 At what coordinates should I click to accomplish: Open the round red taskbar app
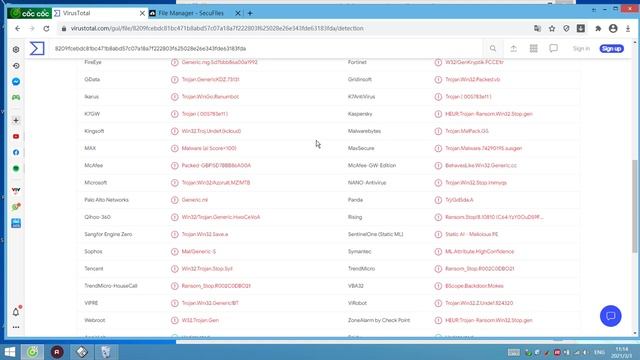point(57,352)
